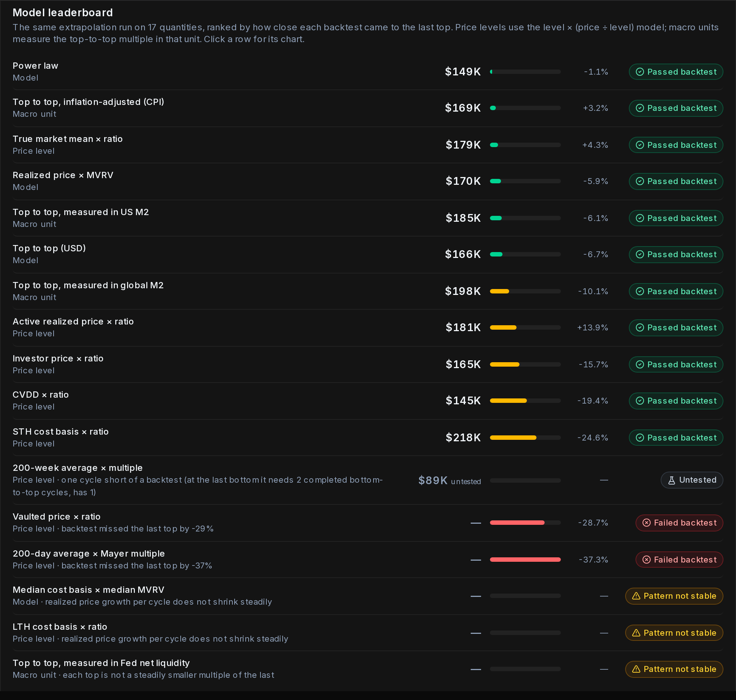This screenshot has height=700, width=736.
Task: Click check icon in Realized price × MVRV badge
Action: point(640,181)
